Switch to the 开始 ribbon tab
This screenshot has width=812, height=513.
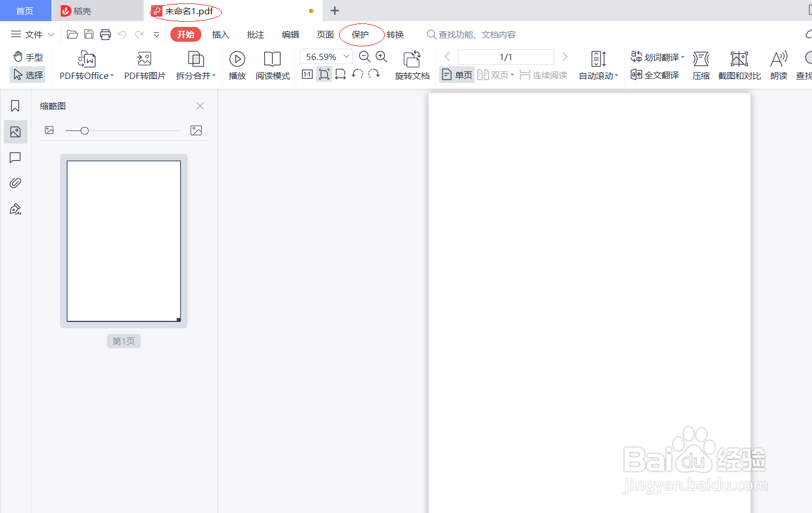coord(186,34)
